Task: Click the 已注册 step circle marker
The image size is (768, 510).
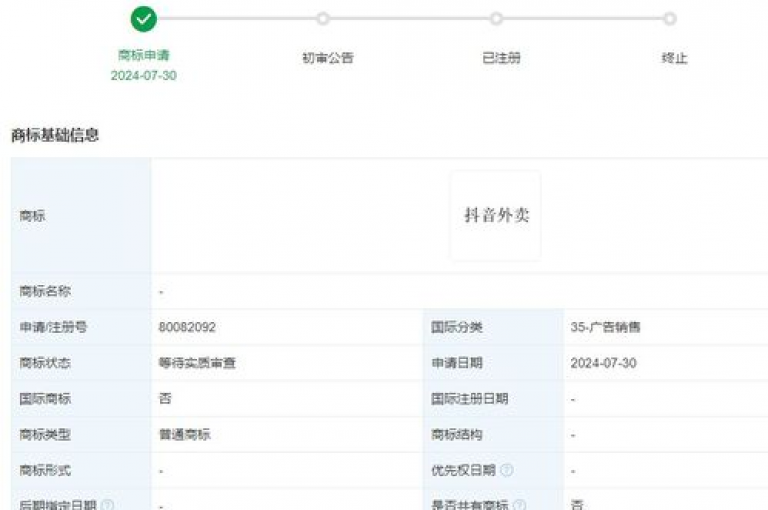Action: (x=496, y=19)
